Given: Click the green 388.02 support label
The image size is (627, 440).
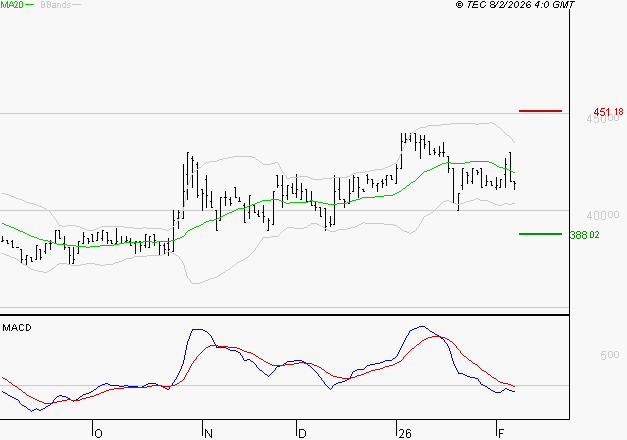Looking at the screenshot, I should (585, 235).
